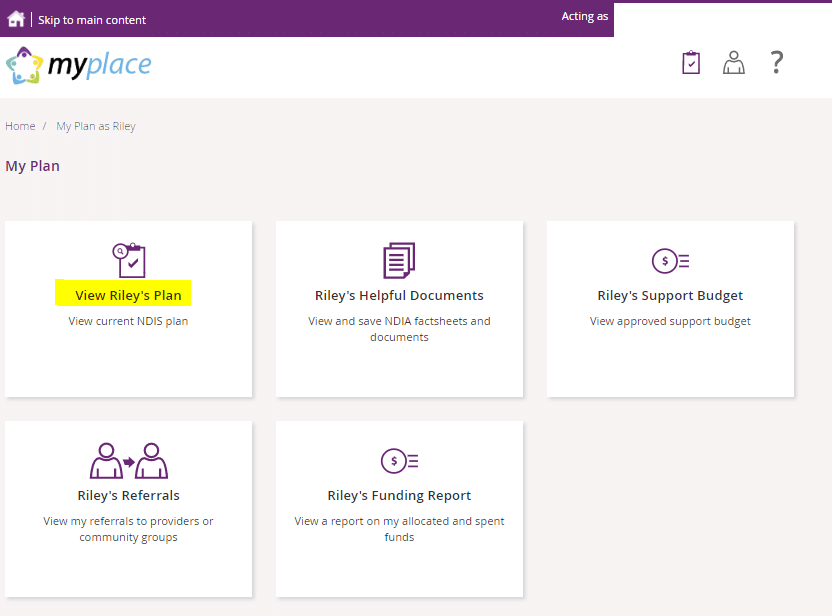Open Riley's Funding Report title
This screenshot has width=832, height=616.
pos(399,496)
